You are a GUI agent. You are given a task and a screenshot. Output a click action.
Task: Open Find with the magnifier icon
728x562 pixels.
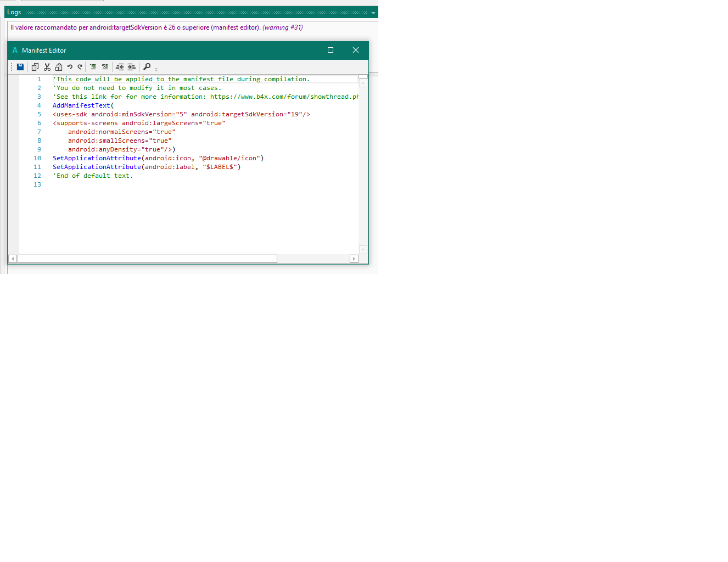click(x=147, y=67)
